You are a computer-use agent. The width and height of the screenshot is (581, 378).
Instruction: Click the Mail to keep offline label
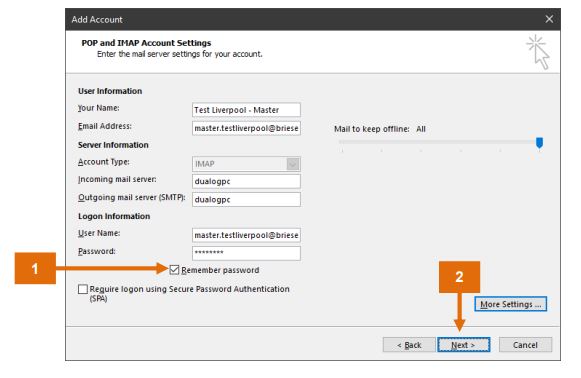click(372, 129)
